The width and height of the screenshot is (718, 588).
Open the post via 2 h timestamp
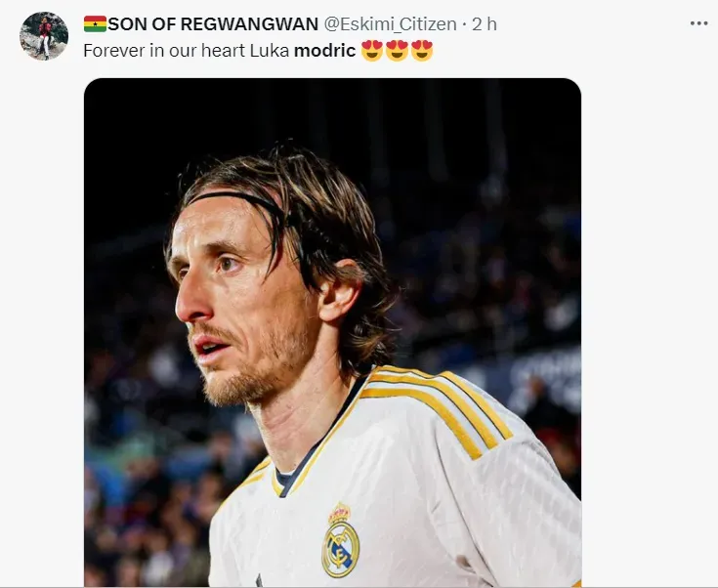click(x=485, y=24)
